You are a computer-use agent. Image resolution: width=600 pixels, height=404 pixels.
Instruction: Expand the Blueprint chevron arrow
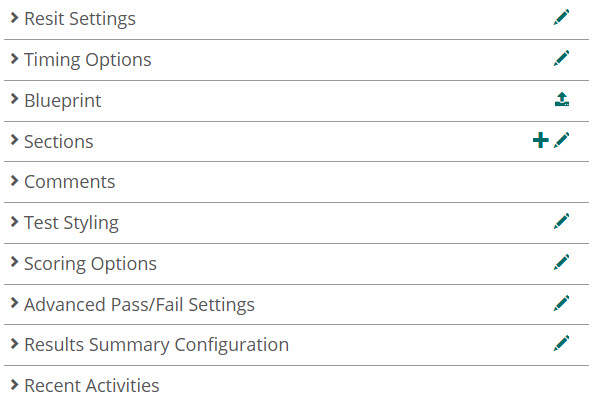(x=14, y=100)
